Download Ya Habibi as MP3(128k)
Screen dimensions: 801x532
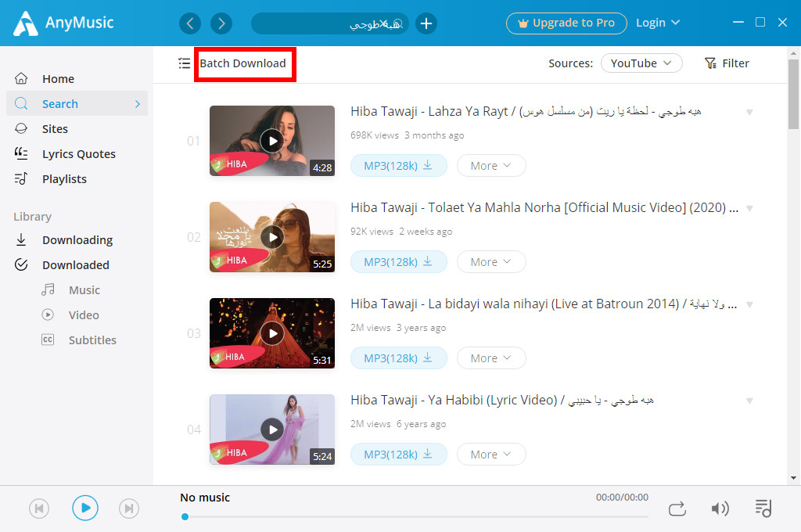398,455
